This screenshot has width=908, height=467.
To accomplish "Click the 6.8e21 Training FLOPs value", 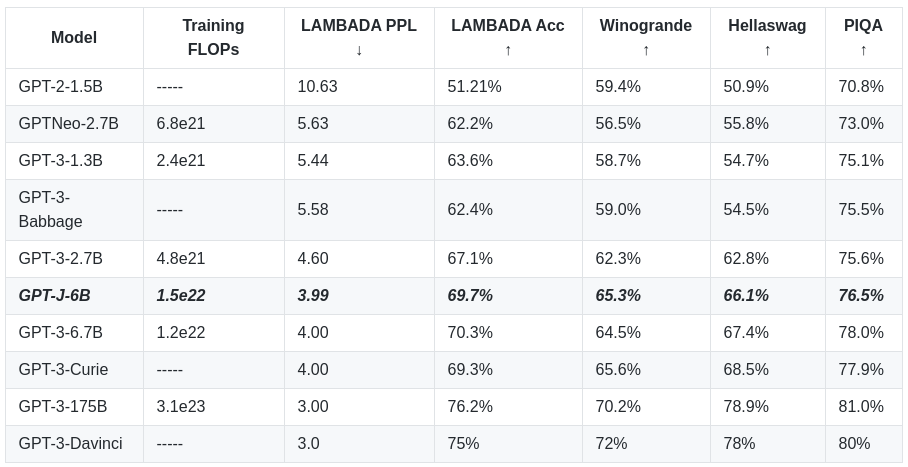I will (x=181, y=124).
